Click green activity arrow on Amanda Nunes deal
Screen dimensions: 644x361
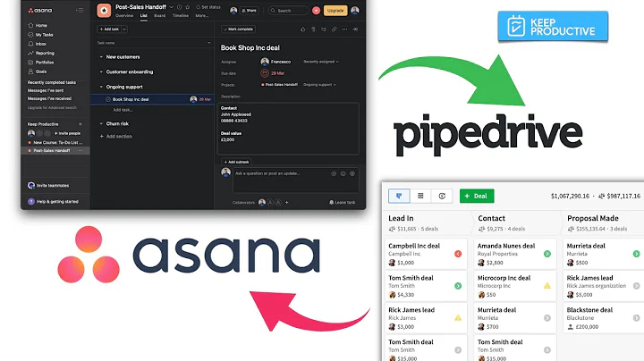pos(547,254)
